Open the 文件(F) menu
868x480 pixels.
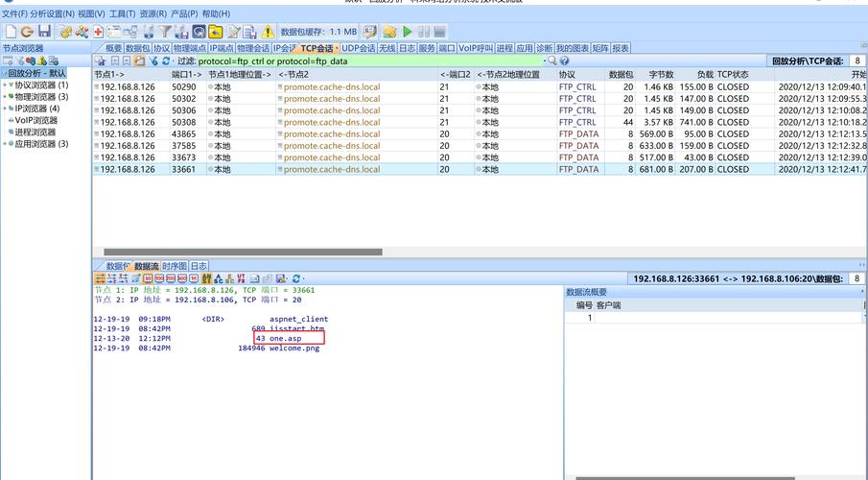(14, 13)
